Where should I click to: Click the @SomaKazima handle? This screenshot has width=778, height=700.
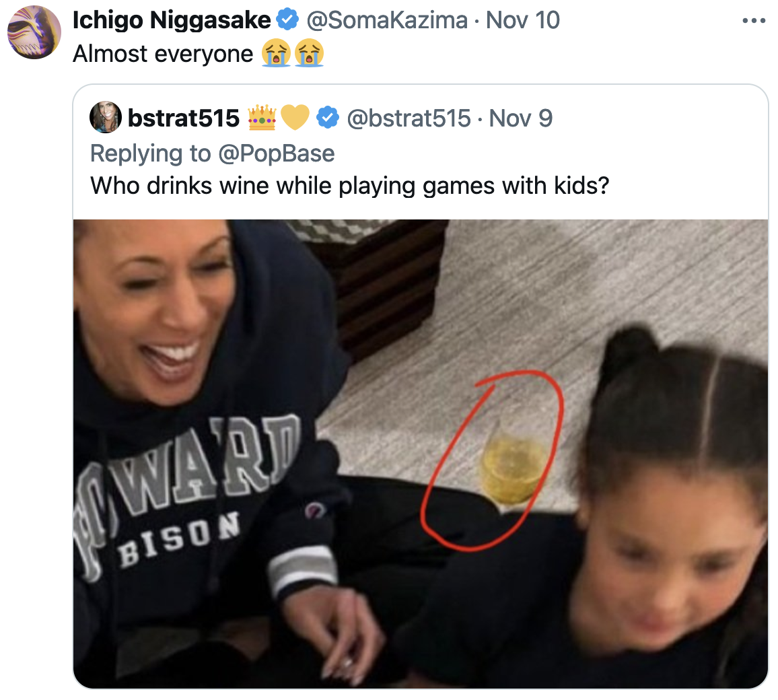(386, 20)
